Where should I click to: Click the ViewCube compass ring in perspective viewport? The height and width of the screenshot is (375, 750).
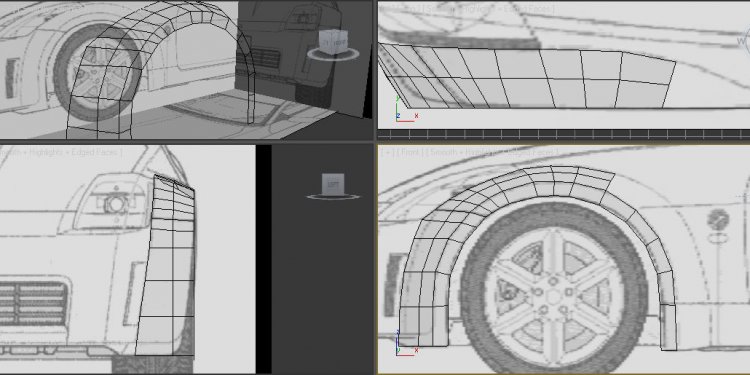click(333, 54)
